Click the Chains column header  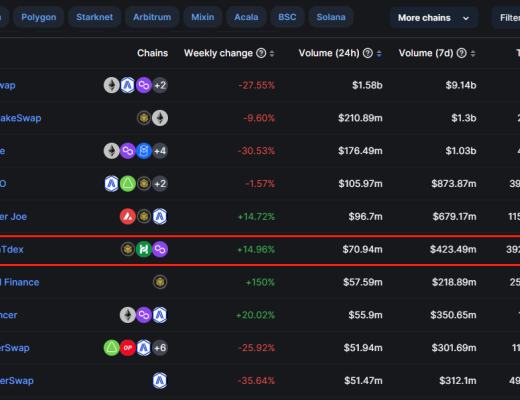pyautogui.click(x=152, y=53)
